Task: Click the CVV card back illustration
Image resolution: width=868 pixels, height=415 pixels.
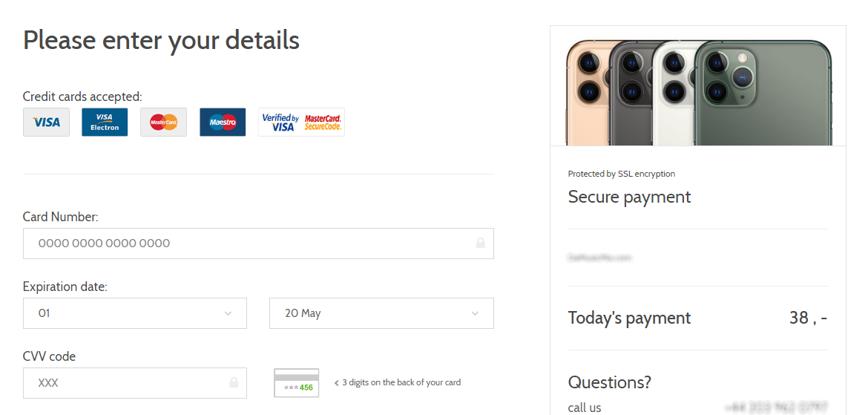Action: [296, 383]
